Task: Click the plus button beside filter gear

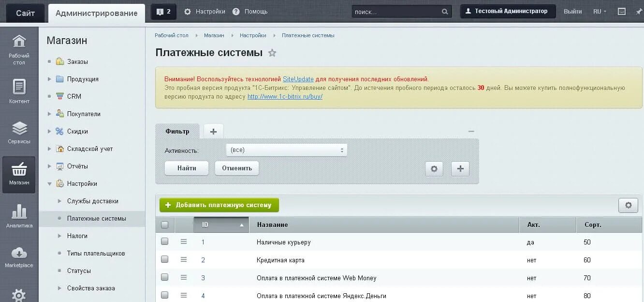Action: pyautogui.click(x=460, y=169)
